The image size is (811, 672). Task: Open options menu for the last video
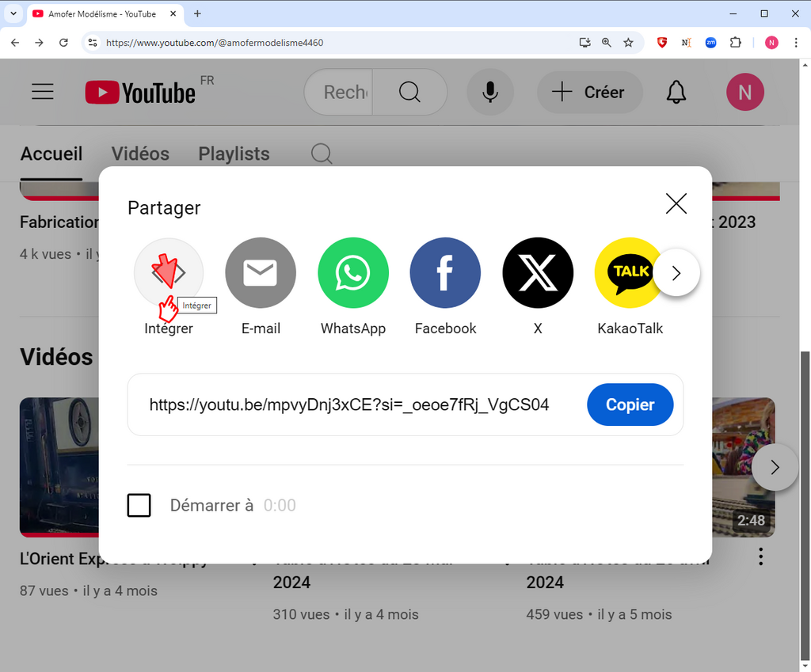click(760, 556)
